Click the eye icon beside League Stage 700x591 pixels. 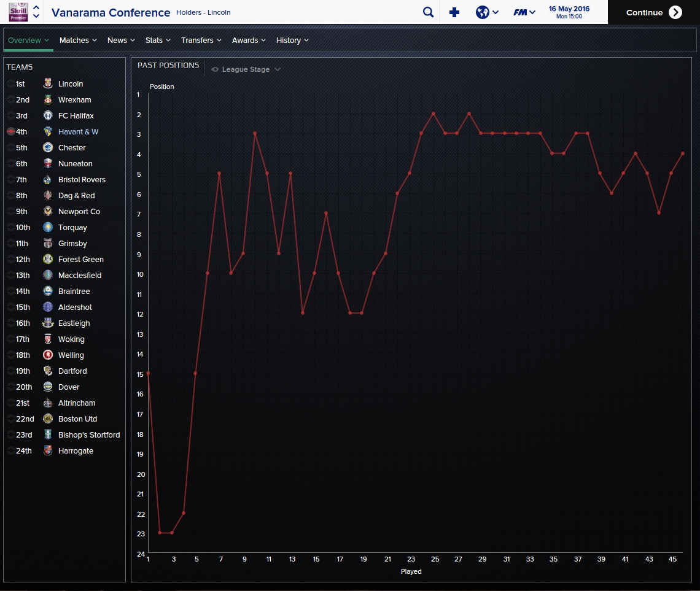click(x=215, y=69)
